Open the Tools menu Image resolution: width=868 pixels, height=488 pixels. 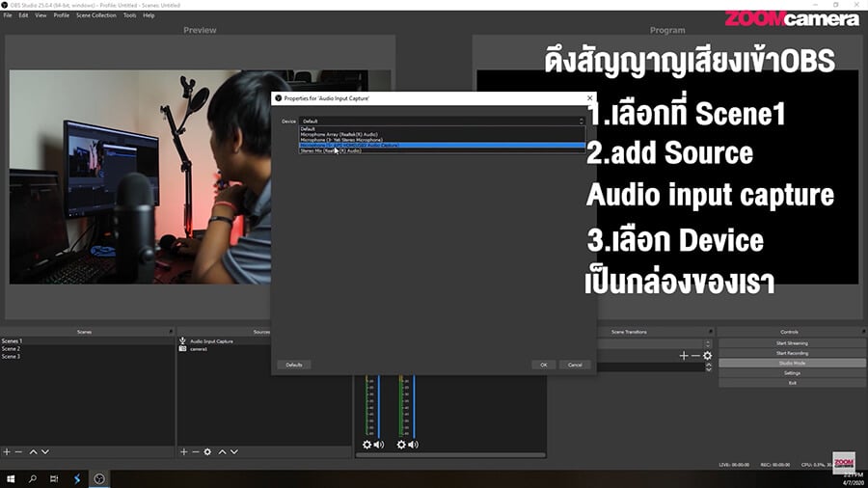(x=129, y=15)
